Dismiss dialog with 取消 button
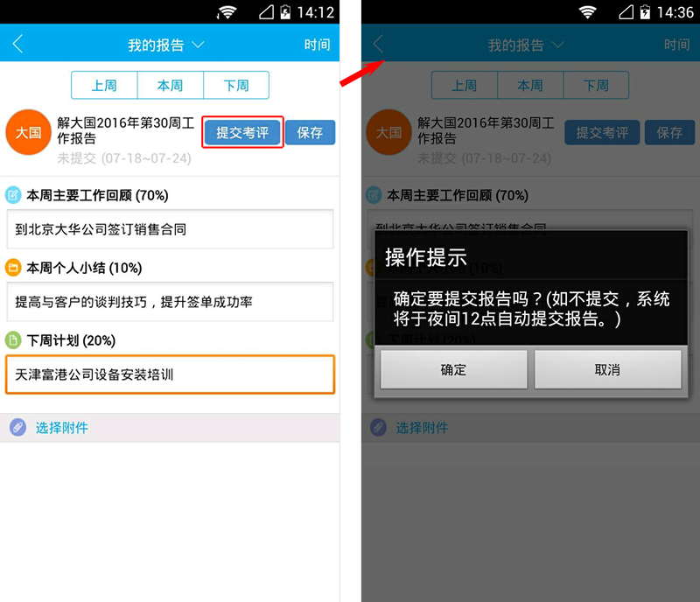Image resolution: width=700 pixels, height=602 pixels. [x=607, y=369]
